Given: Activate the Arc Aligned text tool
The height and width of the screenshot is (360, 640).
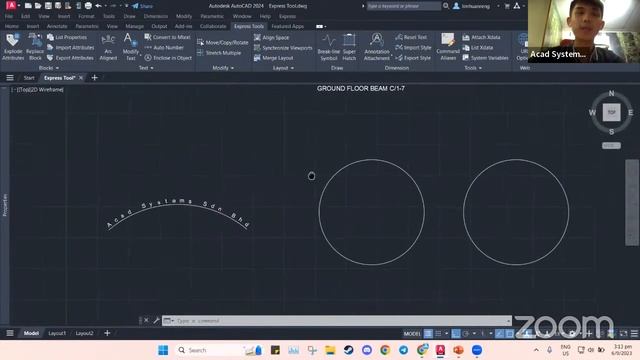Looking at the screenshot, I should pyautogui.click(x=108, y=47).
